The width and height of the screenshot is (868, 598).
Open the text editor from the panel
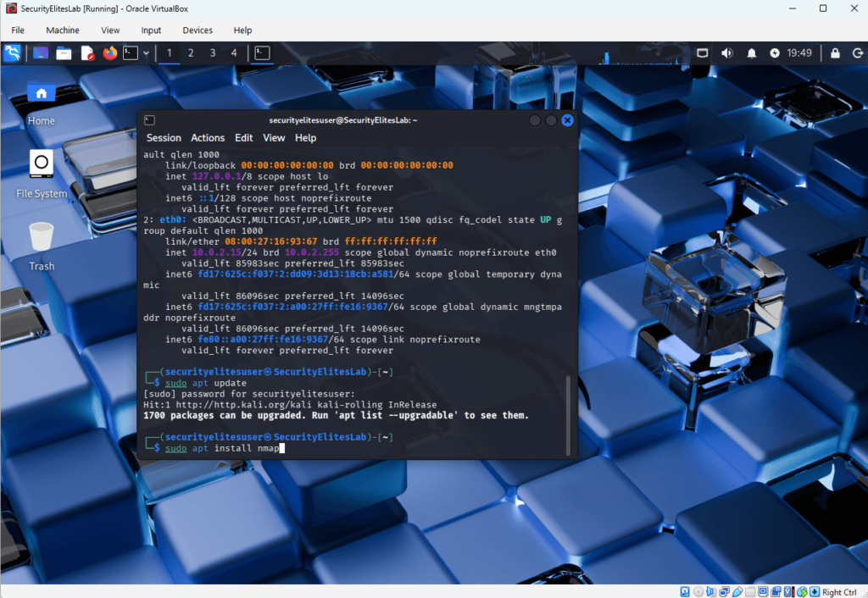(86, 53)
